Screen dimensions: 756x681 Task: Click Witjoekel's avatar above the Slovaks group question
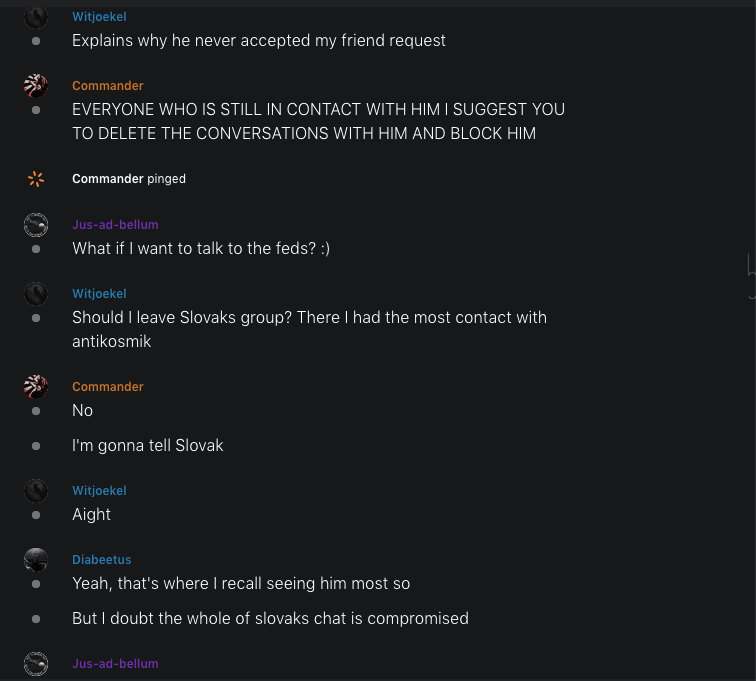tap(36, 293)
